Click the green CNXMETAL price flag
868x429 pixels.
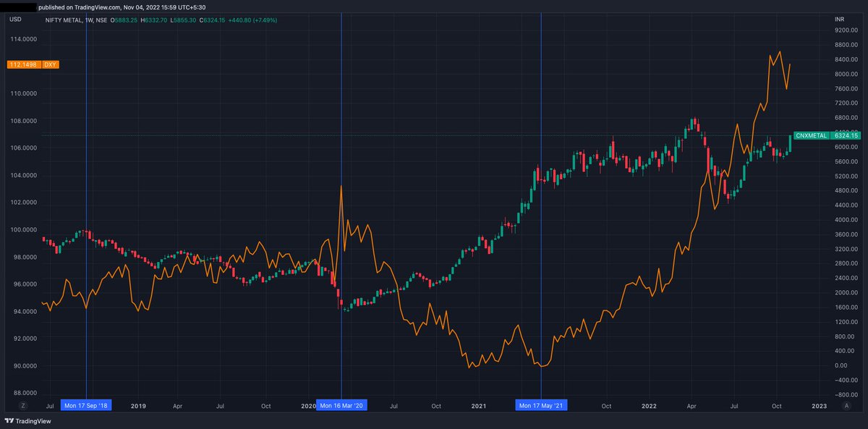812,135
